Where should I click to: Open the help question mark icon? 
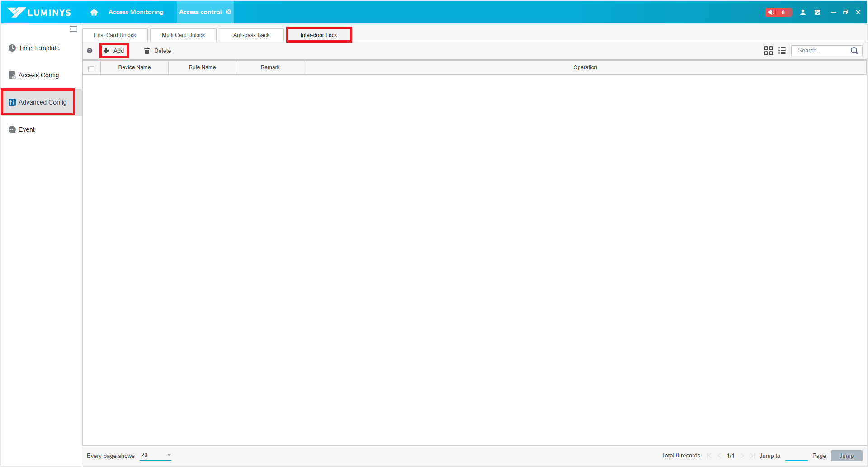90,51
